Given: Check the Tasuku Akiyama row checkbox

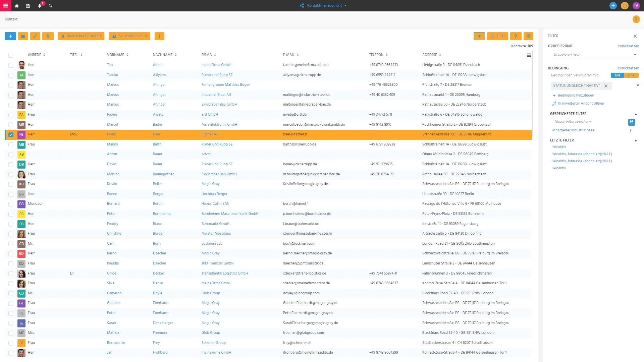Looking at the screenshot, I should point(11,75).
